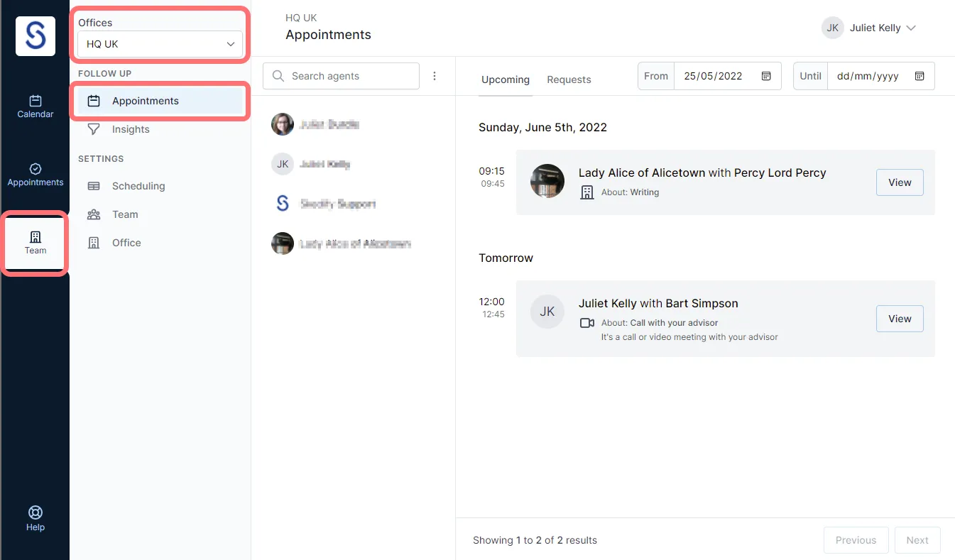The image size is (955, 560).
Task: Open the three-dot menu beside agent search
Action: point(435,76)
